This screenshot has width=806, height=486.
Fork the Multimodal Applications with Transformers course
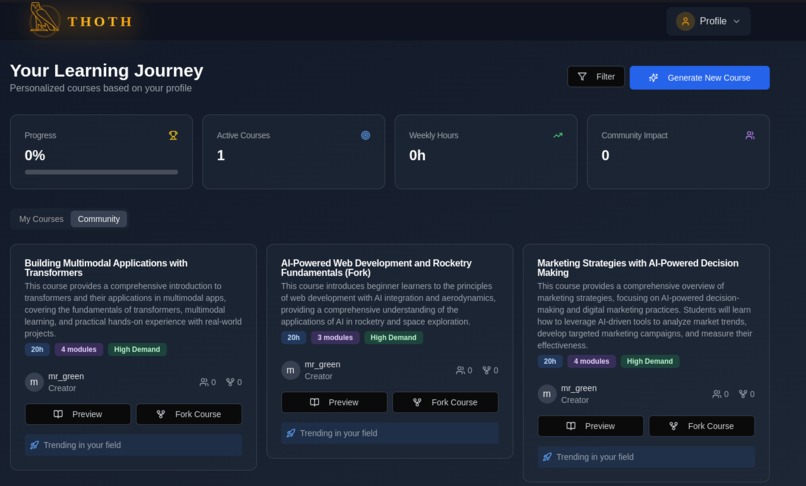pos(189,414)
